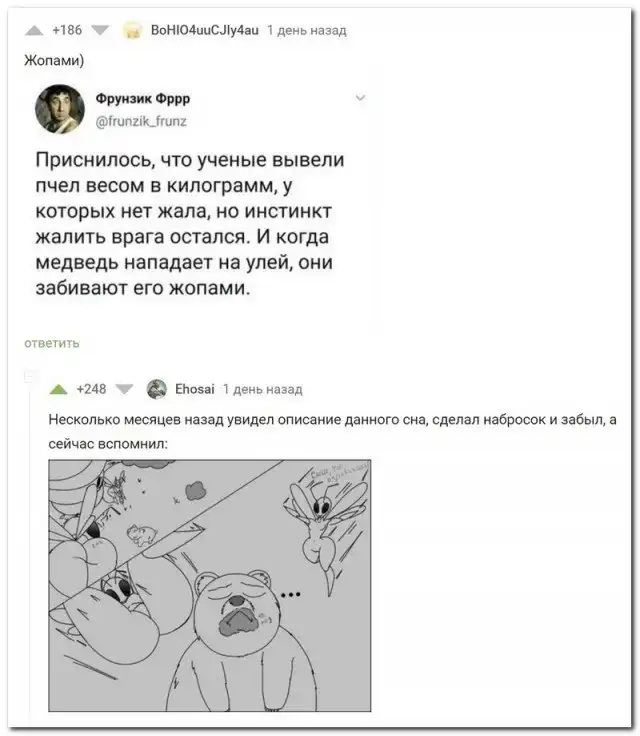640x736 pixels.
Task: Click the embedded tweet text about bees
Action: 190,224
